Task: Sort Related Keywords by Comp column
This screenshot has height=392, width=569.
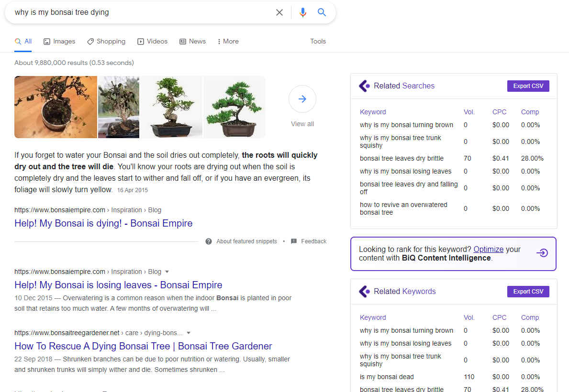Action: pos(530,317)
